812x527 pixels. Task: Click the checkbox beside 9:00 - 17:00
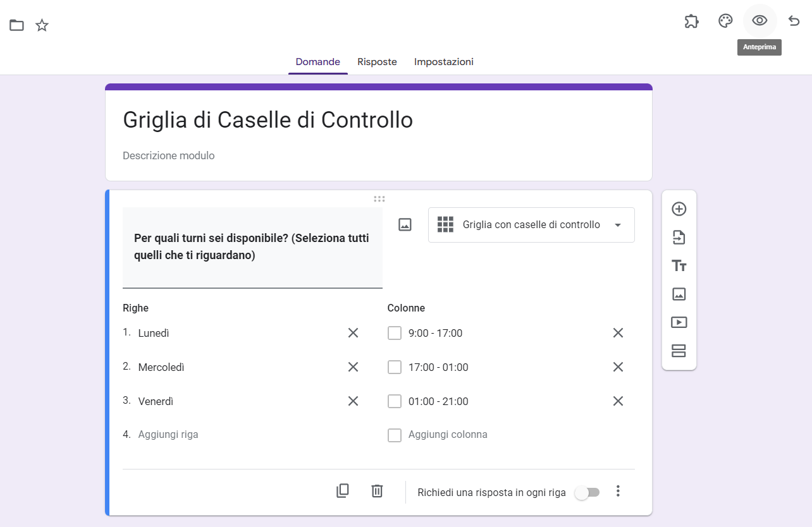pos(395,333)
